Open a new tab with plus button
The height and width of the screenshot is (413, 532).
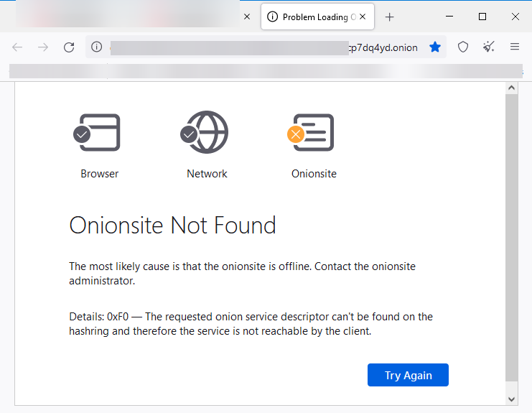tap(390, 17)
